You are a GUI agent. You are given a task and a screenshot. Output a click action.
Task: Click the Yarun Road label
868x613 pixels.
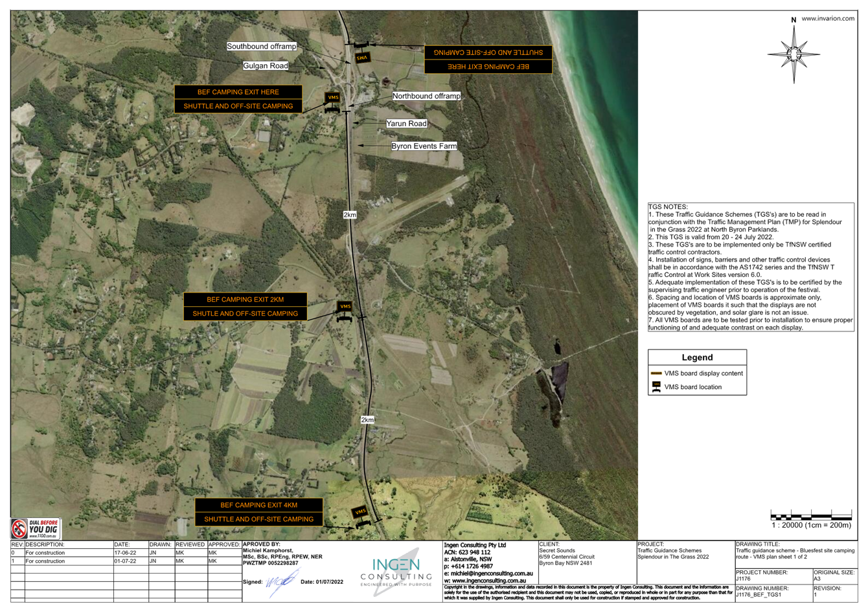pyautogui.click(x=407, y=124)
